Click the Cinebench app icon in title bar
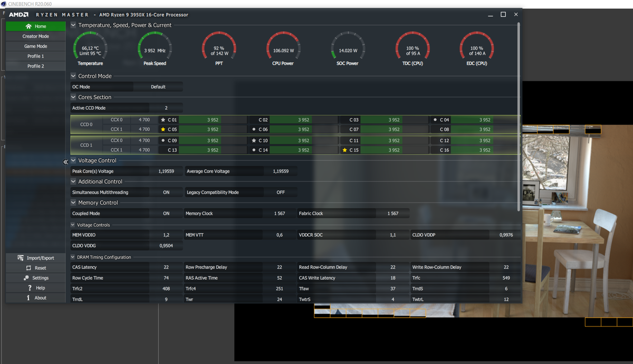Image resolution: width=633 pixels, height=364 pixels. (x=4, y=4)
